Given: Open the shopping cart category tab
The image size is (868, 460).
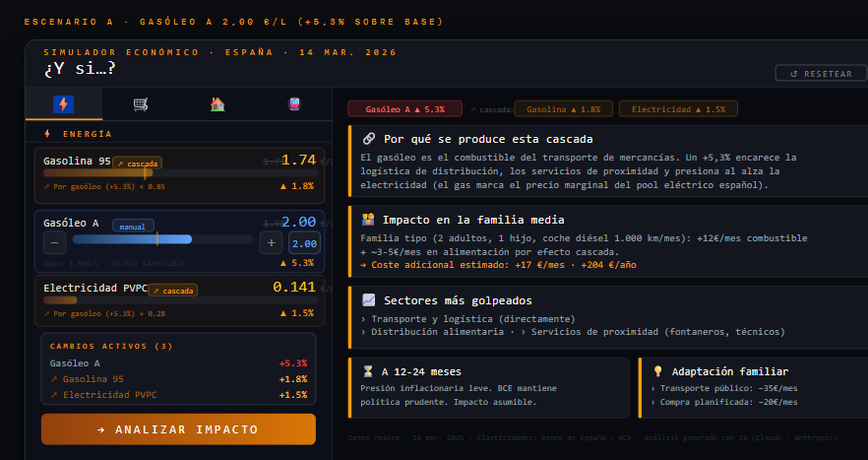Looking at the screenshot, I should (x=141, y=104).
